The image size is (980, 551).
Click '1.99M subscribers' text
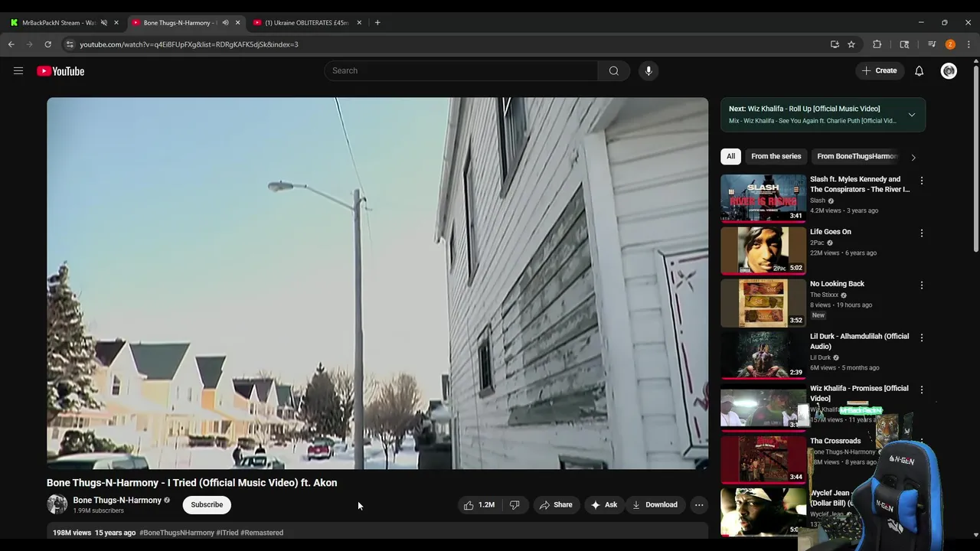[x=98, y=510]
